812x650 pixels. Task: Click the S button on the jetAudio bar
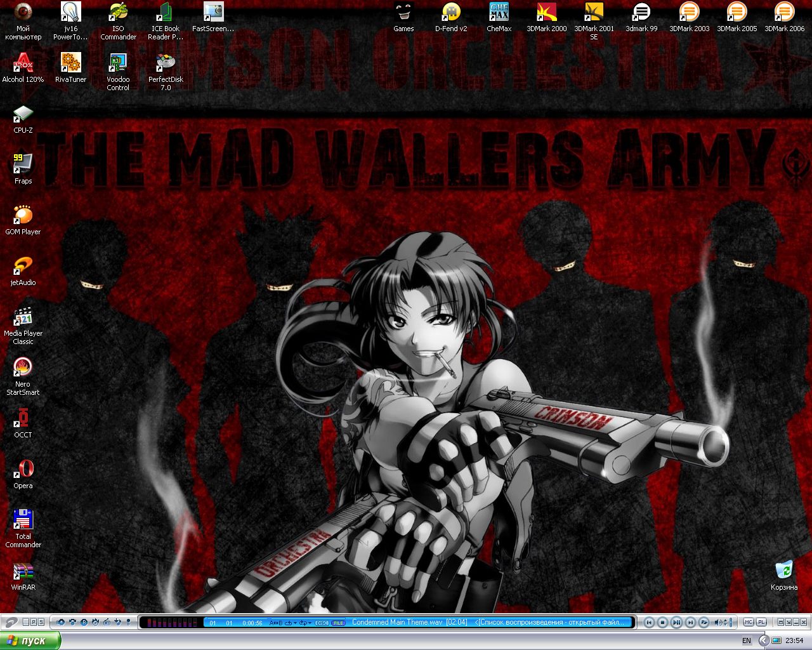point(41,622)
